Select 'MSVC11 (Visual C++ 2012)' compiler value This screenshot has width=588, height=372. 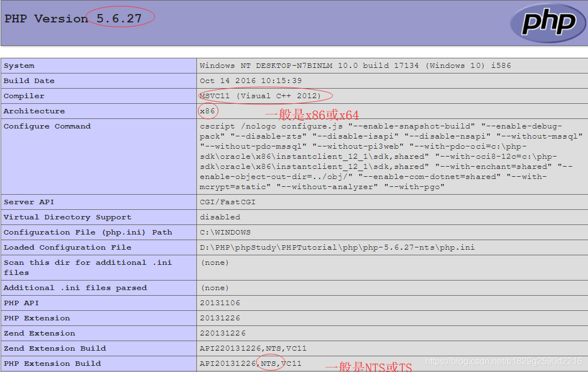(x=260, y=96)
